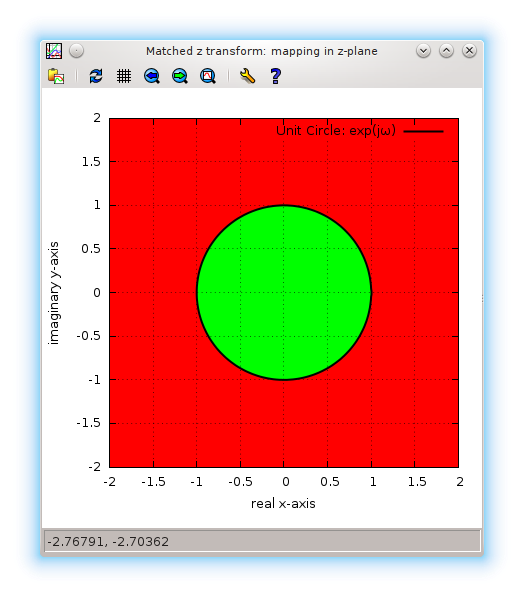Replot the graph with the refresh icon
The width and height of the screenshot is (524, 597).
pyautogui.click(x=96, y=76)
